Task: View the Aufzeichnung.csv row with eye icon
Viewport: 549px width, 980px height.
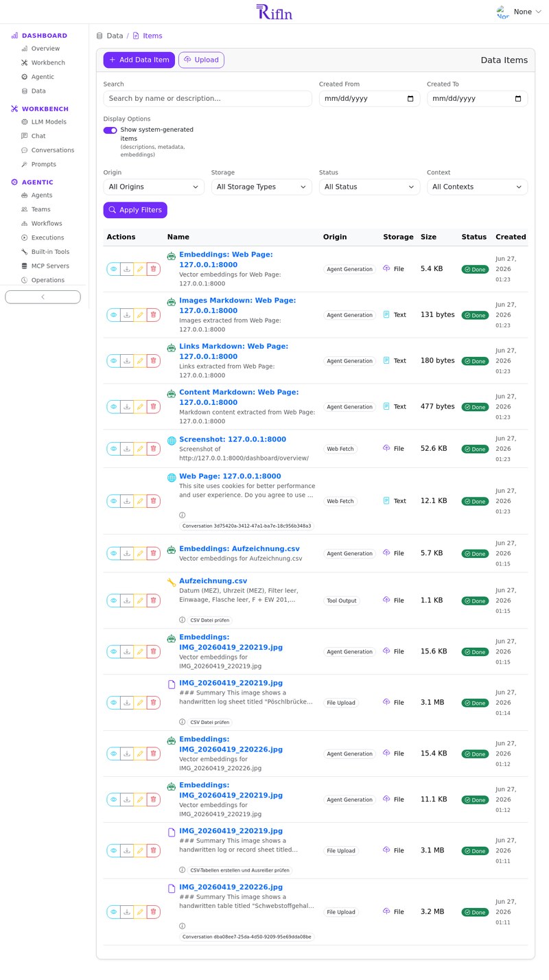Action: [x=114, y=600]
